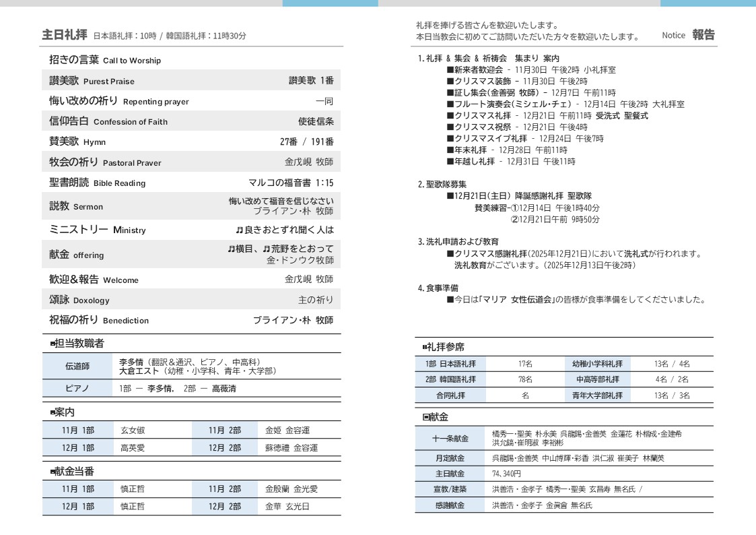Click the music note before 横目
Viewport: 756px width, 535px height.
pyautogui.click(x=231, y=249)
